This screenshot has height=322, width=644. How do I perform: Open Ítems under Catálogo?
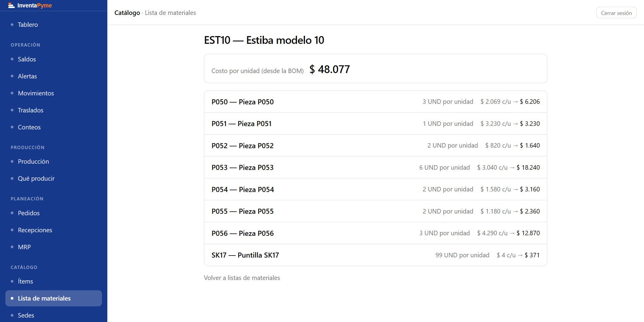[54, 281]
